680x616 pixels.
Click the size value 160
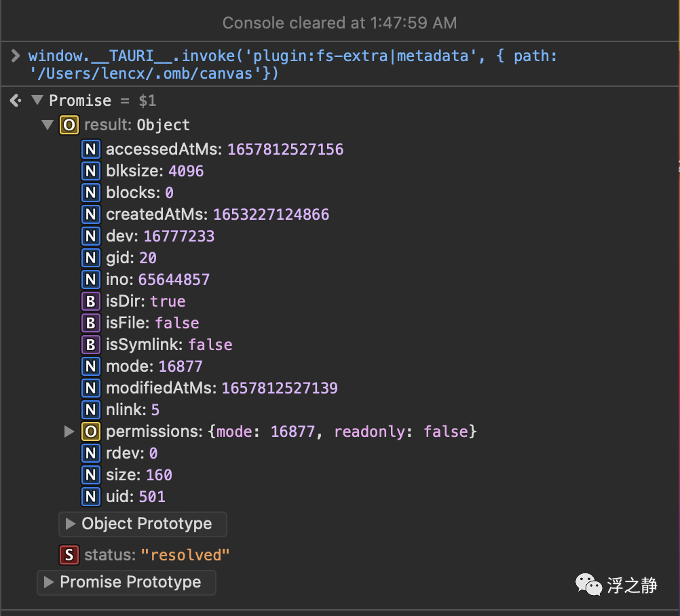click(x=159, y=475)
